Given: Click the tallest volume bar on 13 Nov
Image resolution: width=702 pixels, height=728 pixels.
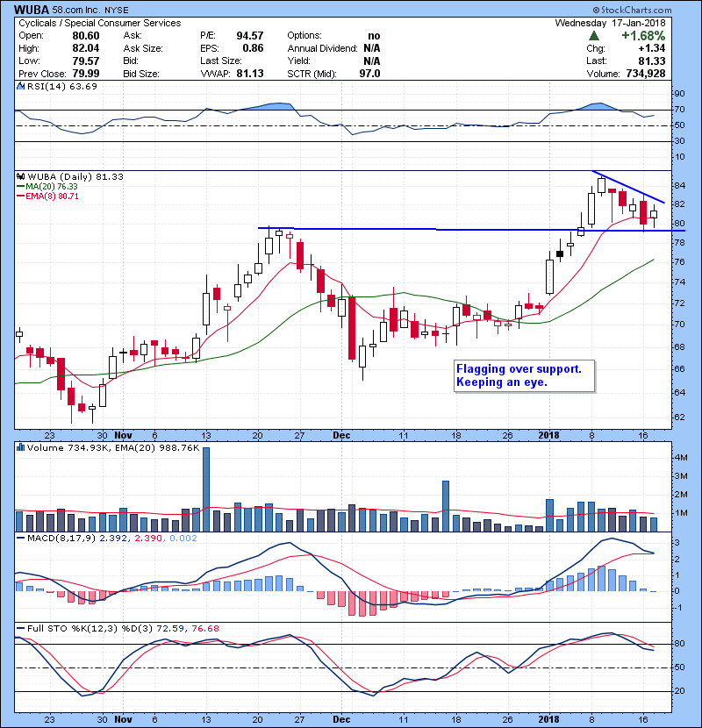Looking at the screenshot, I should (x=206, y=489).
